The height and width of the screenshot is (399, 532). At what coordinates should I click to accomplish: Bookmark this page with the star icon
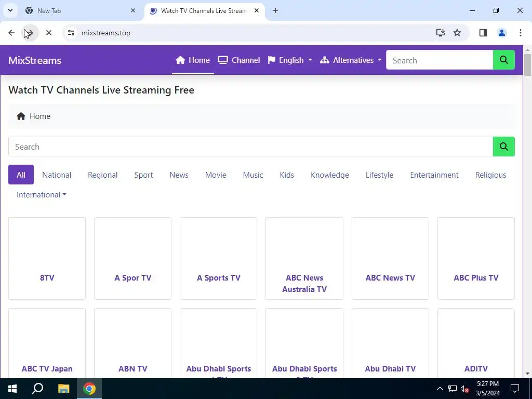(x=457, y=33)
